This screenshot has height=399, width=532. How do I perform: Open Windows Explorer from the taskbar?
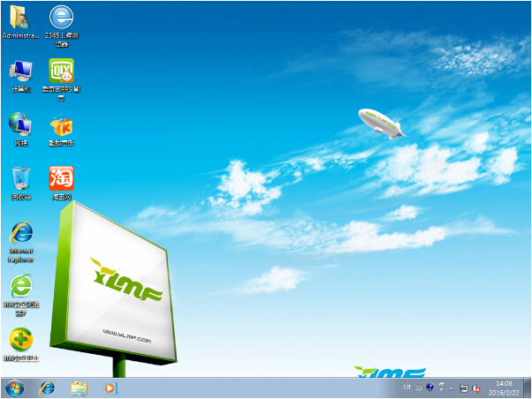coord(79,388)
